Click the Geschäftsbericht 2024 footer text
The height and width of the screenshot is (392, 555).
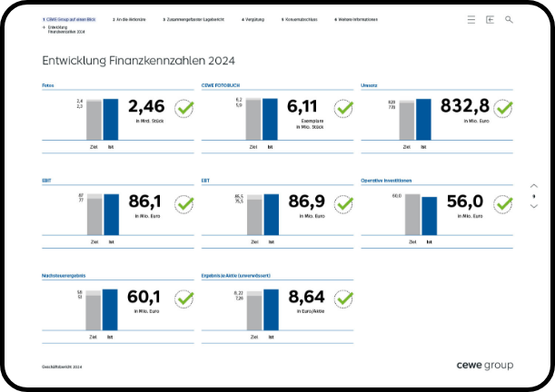[x=62, y=367]
